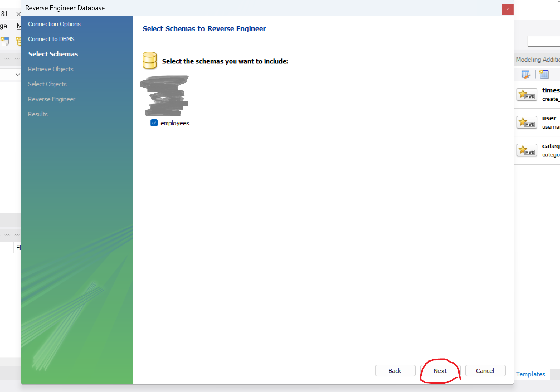The width and height of the screenshot is (560, 392).
Task: Close the Reverse Engineer Database dialog
Action: (x=508, y=9)
